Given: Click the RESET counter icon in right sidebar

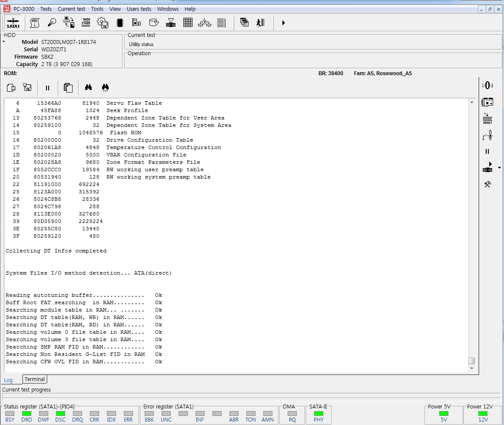Looking at the screenshot, I should (487, 119).
